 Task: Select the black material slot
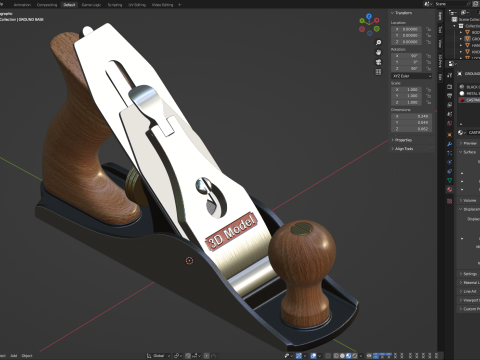[469, 87]
